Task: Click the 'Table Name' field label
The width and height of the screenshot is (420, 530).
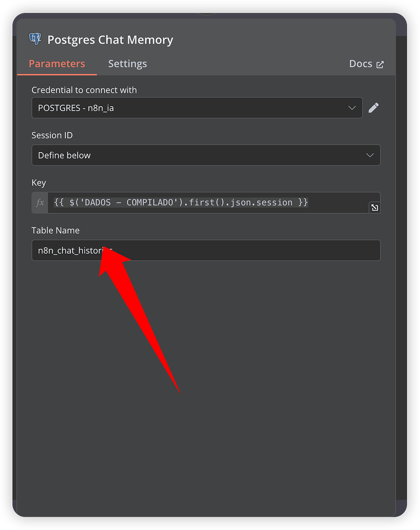Action: [x=55, y=230]
